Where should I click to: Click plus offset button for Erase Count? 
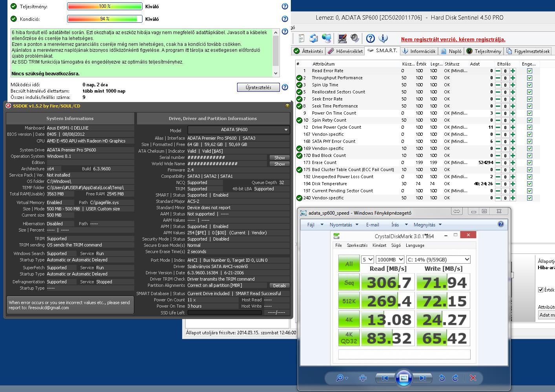click(513, 163)
